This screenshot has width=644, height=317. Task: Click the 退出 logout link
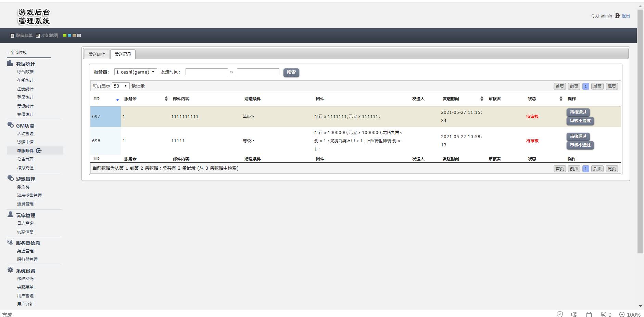tap(626, 16)
